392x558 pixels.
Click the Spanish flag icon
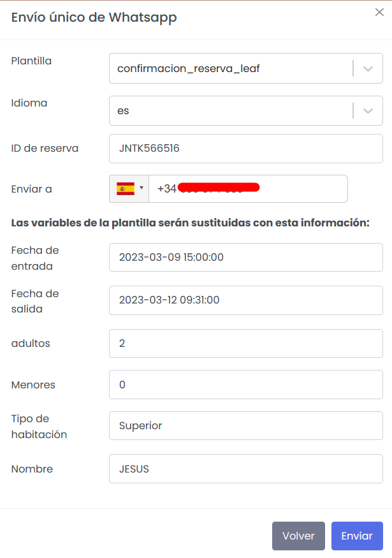pos(126,189)
